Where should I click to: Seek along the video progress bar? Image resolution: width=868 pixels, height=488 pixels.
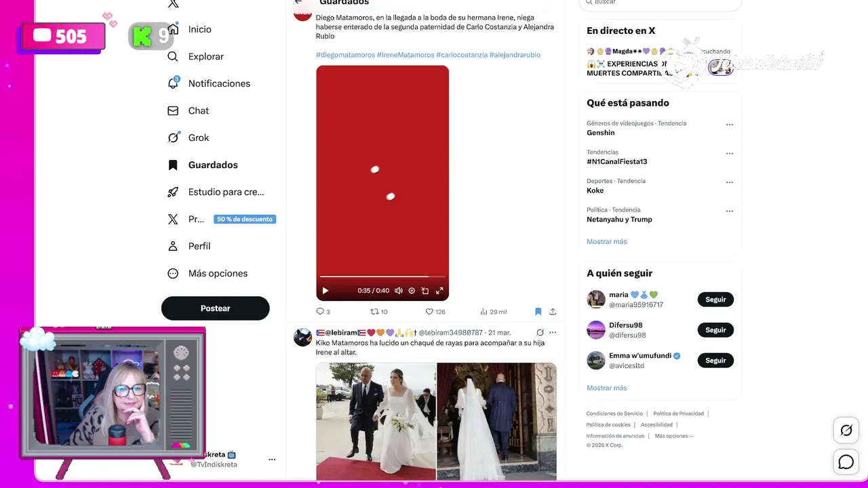coord(382,277)
